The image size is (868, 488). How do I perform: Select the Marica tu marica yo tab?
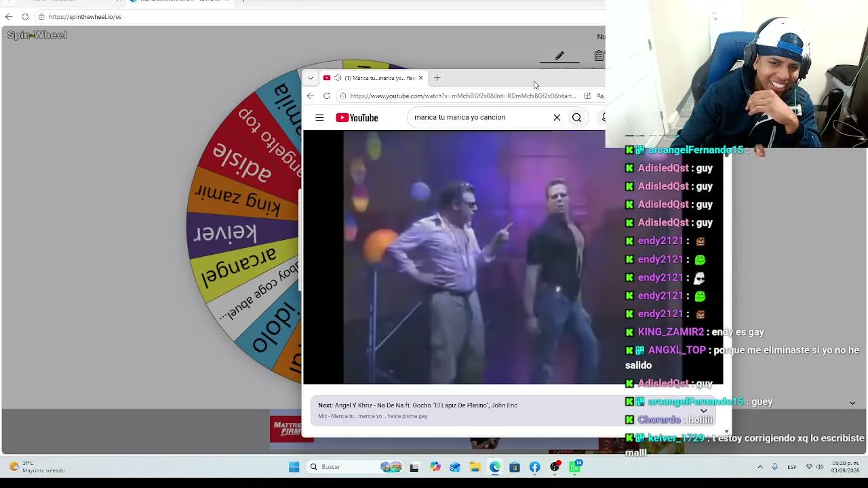(373, 78)
